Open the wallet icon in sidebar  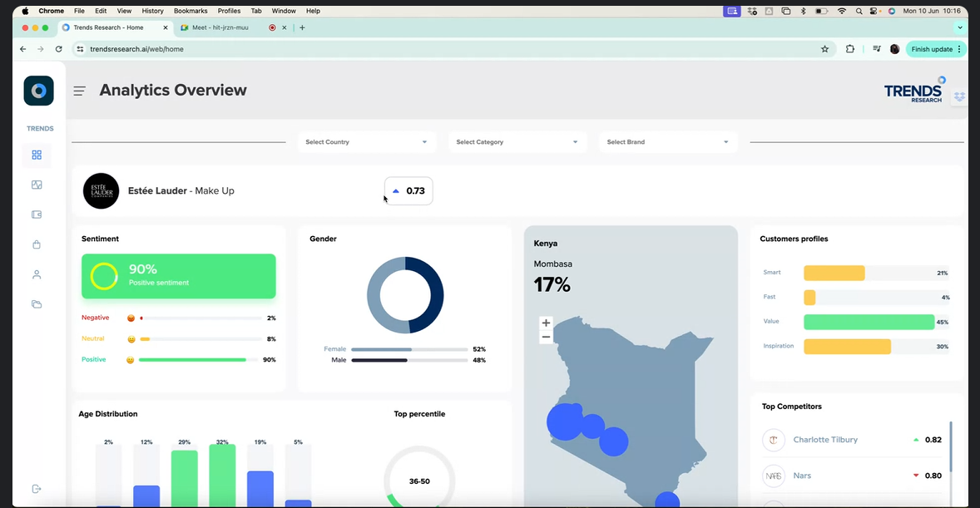pos(37,215)
